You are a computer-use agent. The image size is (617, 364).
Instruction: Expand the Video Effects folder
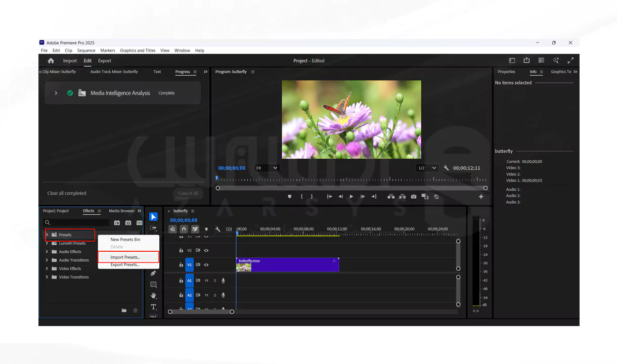point(47,269)
